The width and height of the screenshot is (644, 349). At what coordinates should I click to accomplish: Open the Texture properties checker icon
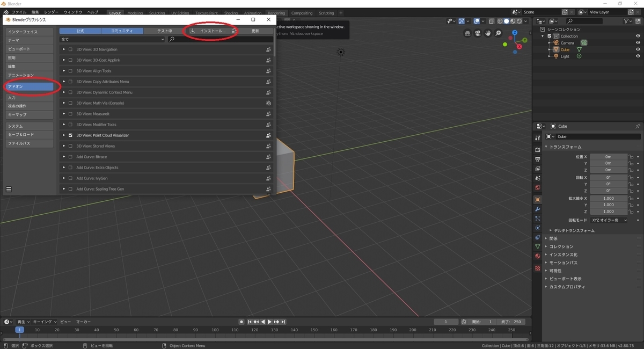(538, 267)
